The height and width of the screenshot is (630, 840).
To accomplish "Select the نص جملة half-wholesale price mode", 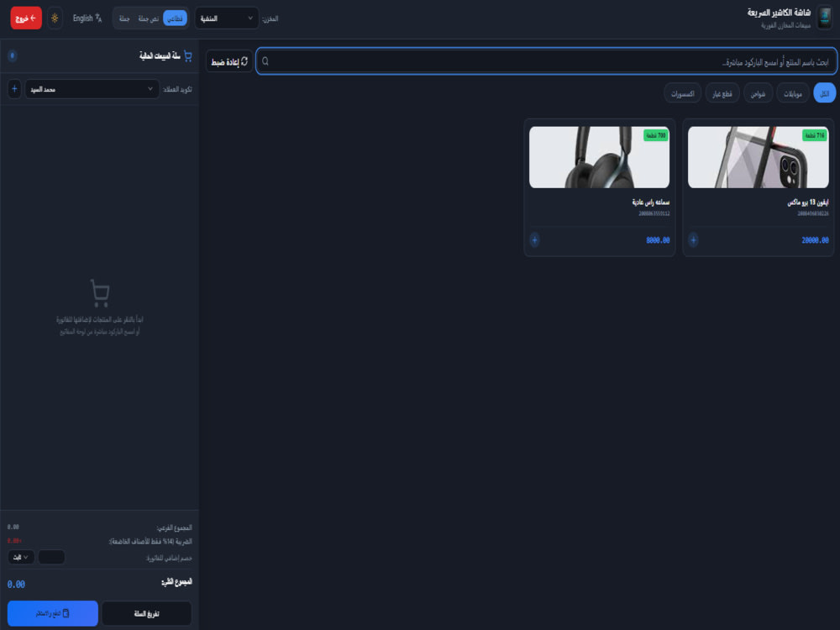I will (148, 18).
